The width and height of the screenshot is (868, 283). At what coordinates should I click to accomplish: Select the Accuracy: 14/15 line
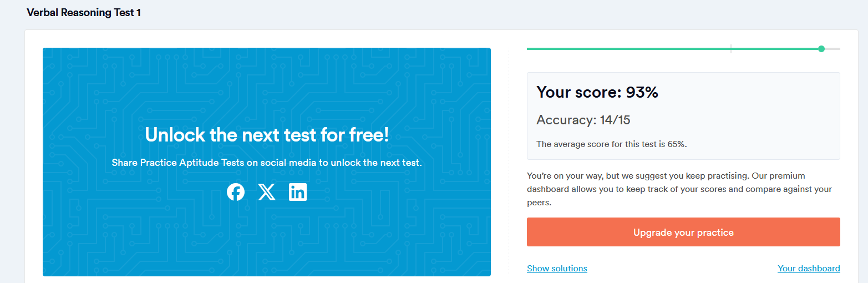click(x=583, y=120)
